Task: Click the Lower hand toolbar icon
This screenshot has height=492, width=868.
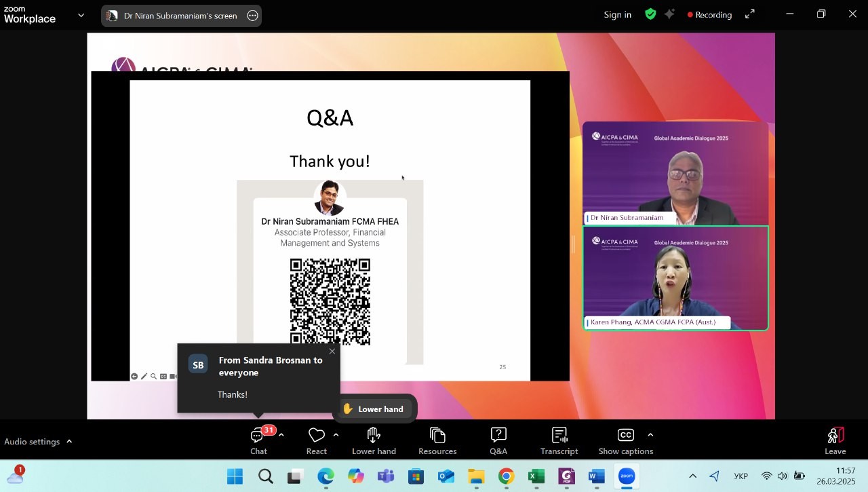Action: 374,441
